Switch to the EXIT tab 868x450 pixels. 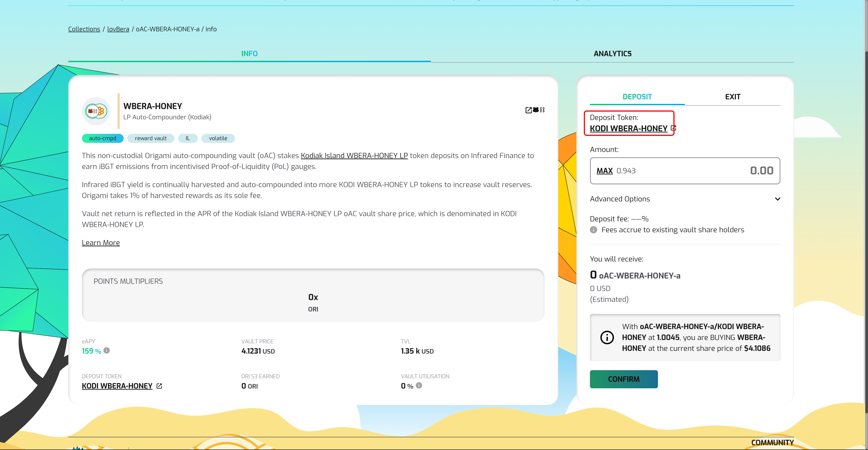[733, 97]
